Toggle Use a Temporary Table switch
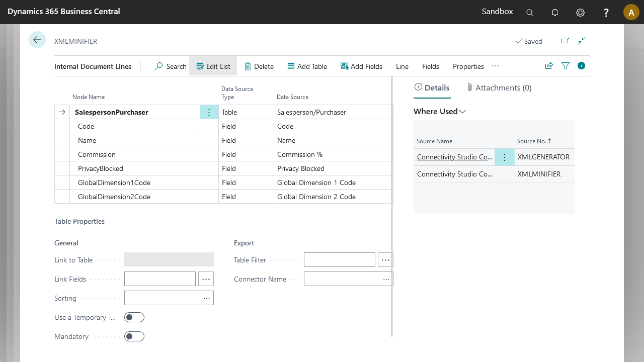Image resolution: width=644 pixels, height=362 pixels. tap(134, 317)
